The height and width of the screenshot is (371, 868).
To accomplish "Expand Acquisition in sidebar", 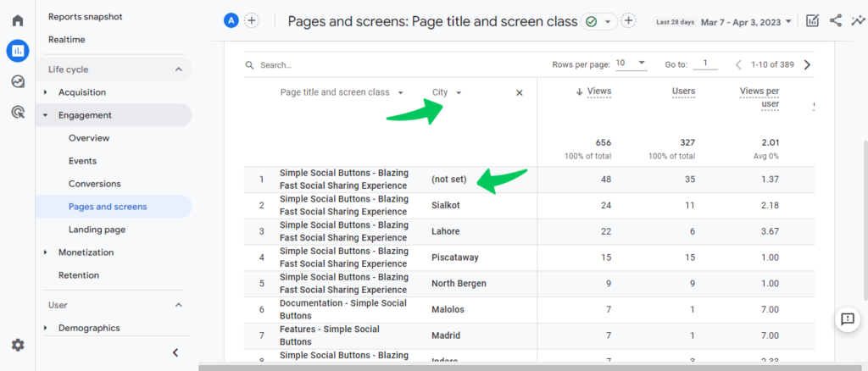I will coord(46,92).
